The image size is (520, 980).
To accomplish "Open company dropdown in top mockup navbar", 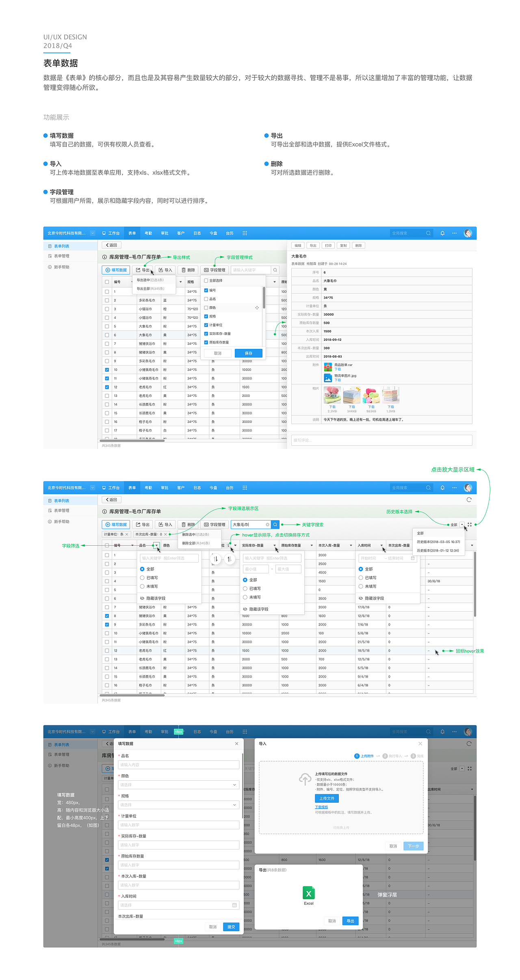I will (x=93, y=233).
